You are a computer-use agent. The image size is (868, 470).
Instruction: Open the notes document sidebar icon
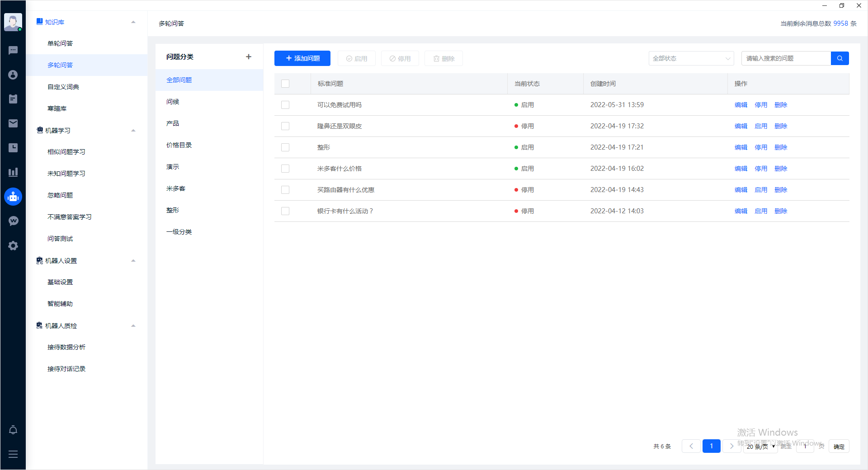(13, 99)
